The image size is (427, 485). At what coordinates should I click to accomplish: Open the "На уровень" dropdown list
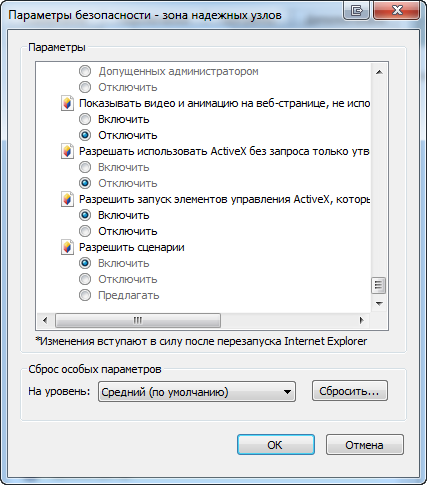197,392
